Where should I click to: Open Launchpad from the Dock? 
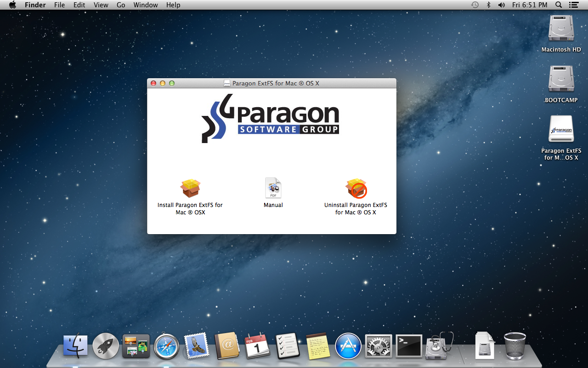106,346
